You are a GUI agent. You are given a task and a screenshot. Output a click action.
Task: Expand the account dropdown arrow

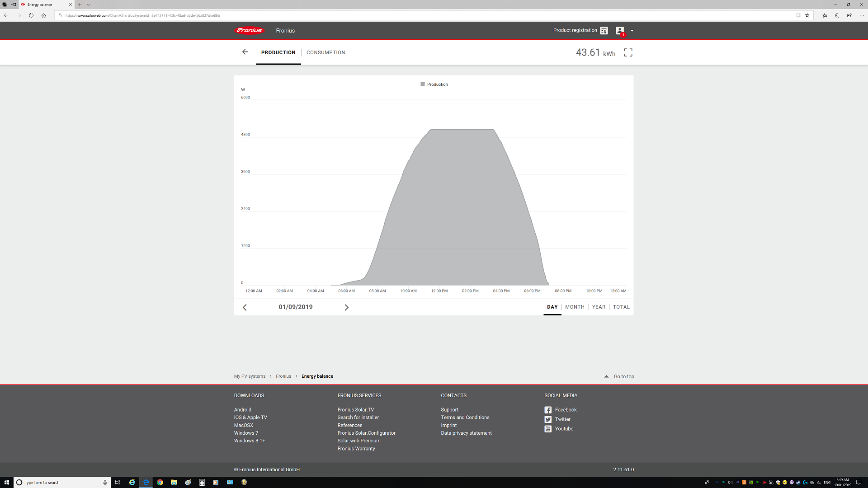(x=632, y=31)
